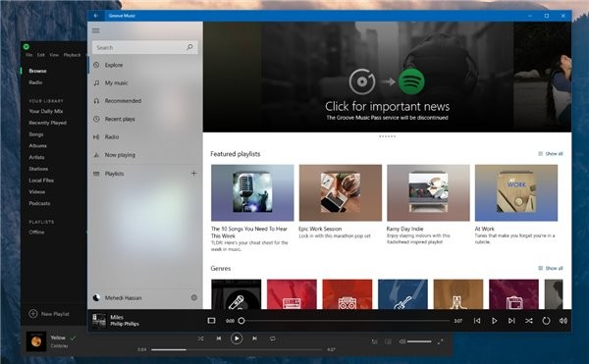The height and width of the screenshot is (364, 589).
Task: Open Spotify View menu
Action: click(x=54, y=55)
